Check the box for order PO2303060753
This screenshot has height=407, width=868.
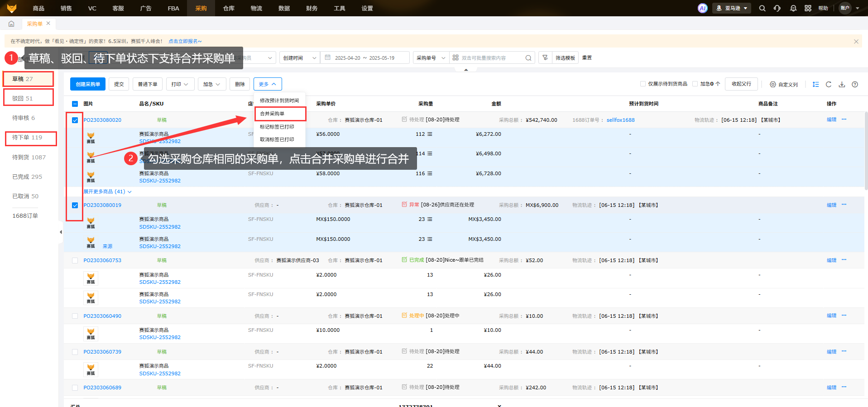75,260
